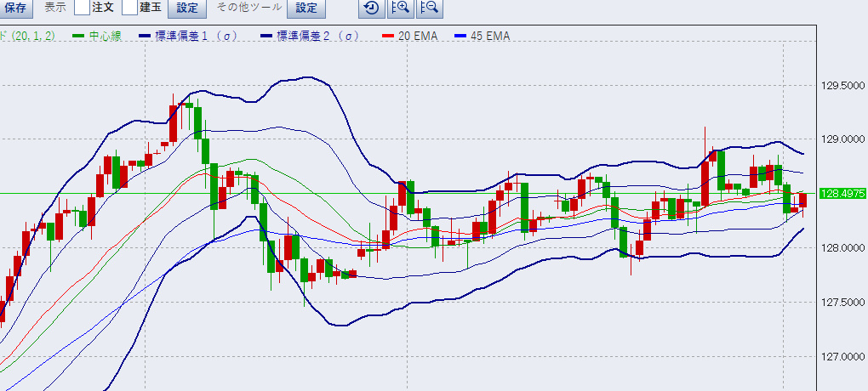
Task: Click the 標準偏差1 (σ) navy legend marker
Action: pos(141,36)
